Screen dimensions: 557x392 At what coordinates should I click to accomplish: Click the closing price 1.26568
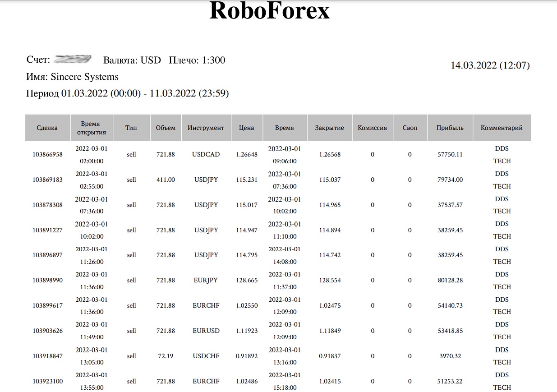click(x=329, y=155)
